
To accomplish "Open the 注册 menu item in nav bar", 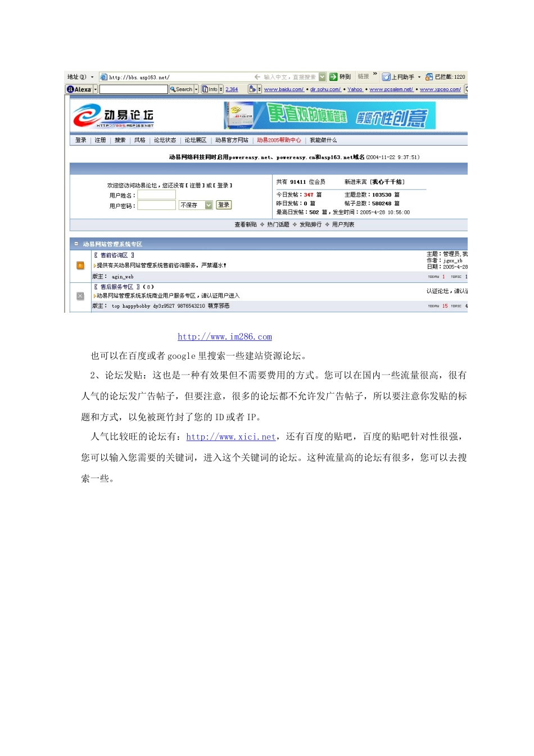I will pyautogui.click(x=101, y=140).
